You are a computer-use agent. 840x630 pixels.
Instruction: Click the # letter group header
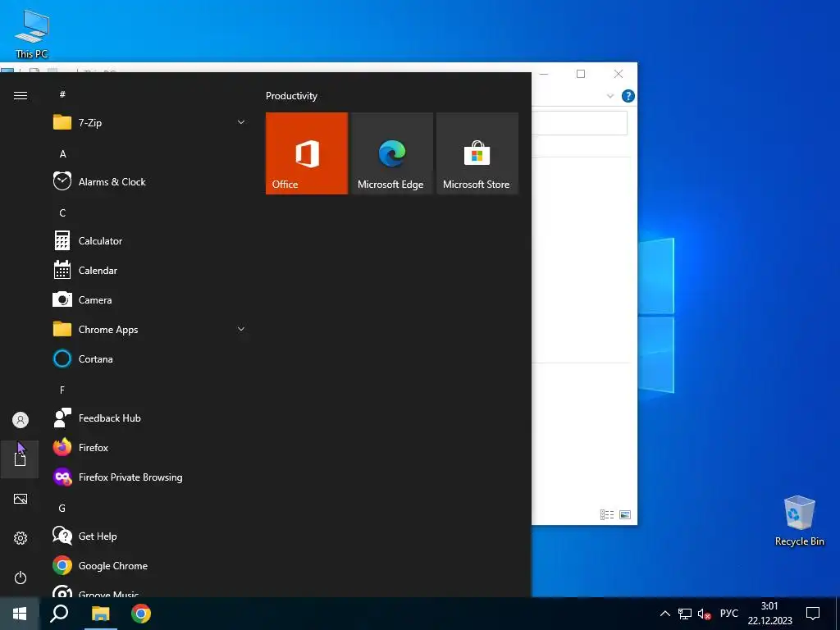(62, 94)
